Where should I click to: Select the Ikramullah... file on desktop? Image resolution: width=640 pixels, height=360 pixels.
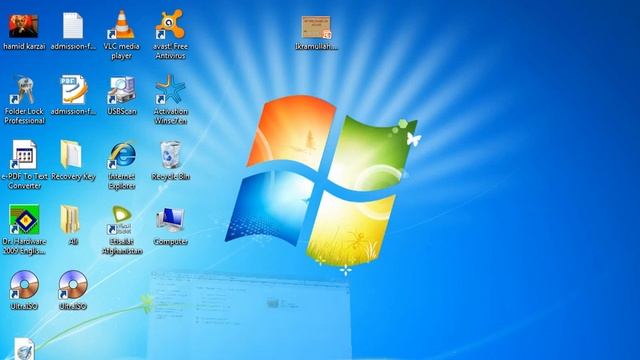tap(316, 27)
